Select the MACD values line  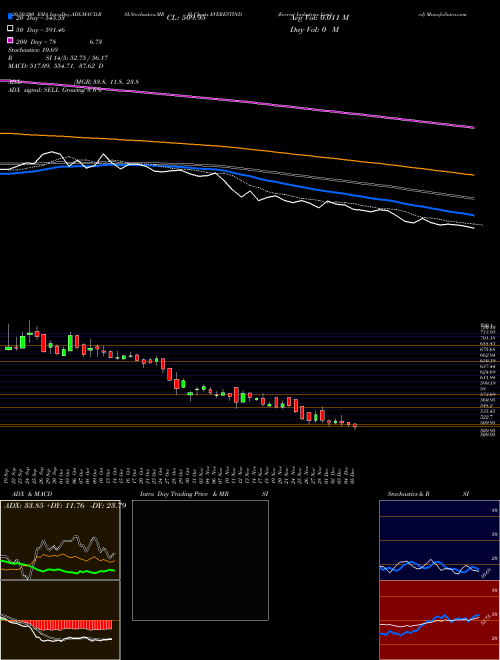[x=56, y=66]
